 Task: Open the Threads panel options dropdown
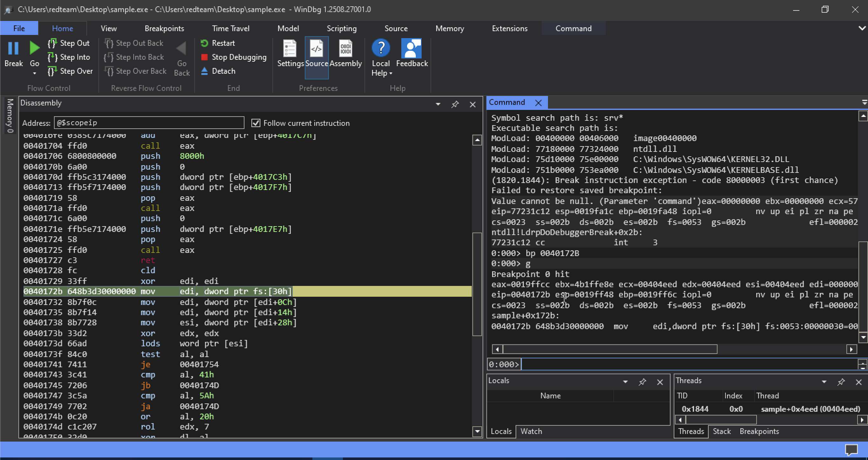coord(824,382)
